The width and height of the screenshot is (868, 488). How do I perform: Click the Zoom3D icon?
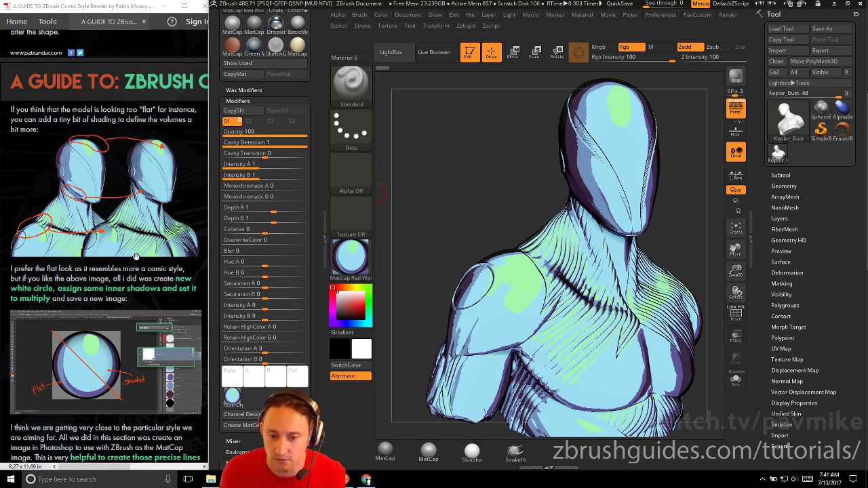(736, 271)
